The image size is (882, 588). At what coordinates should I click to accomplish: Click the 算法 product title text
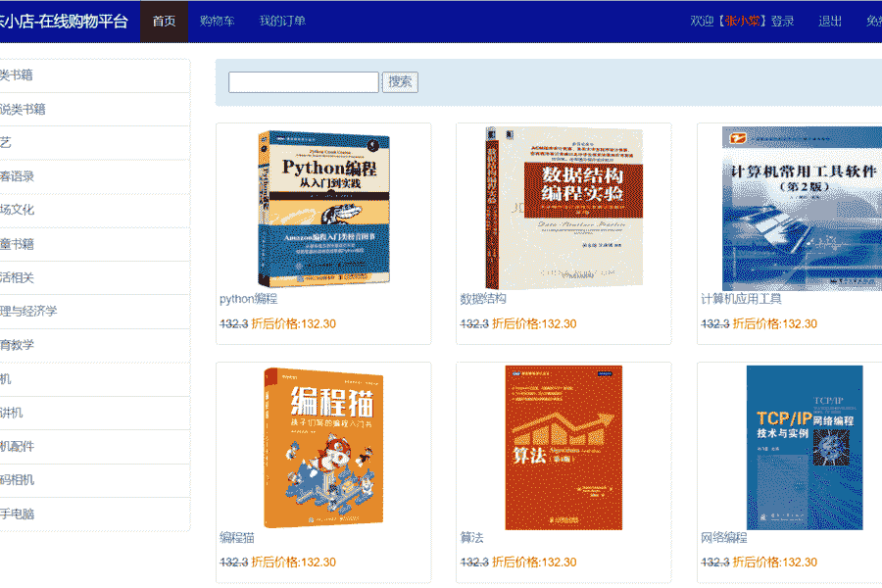coord(472,538)
